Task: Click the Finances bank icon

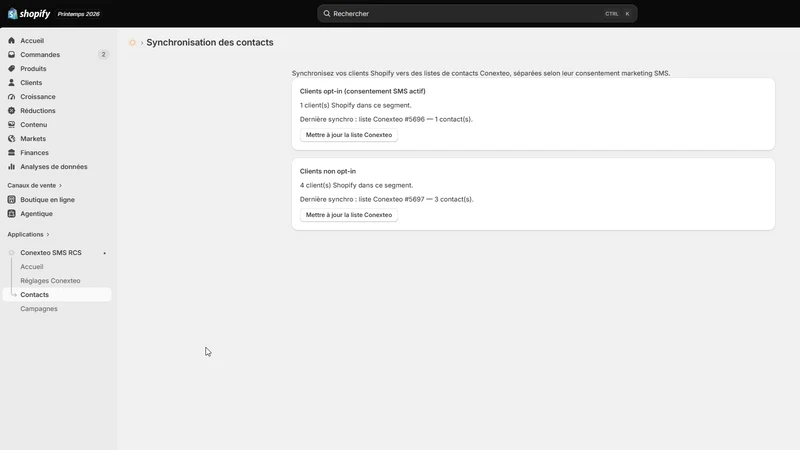Action: click(x=11, y=153)
